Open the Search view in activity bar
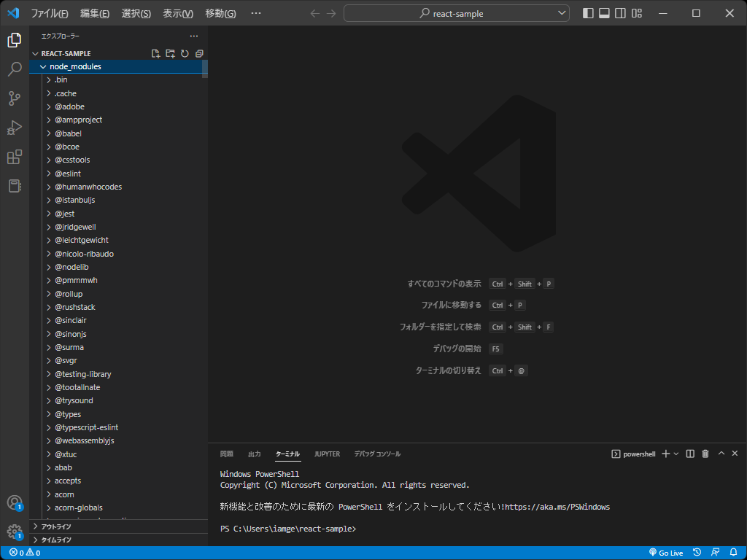This screenshot has height=560, width=747. coord(15,69)
